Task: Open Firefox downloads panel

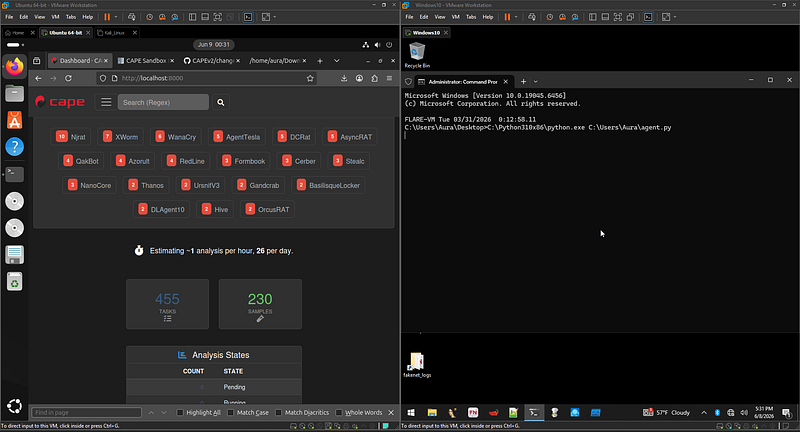Action: 344,78
